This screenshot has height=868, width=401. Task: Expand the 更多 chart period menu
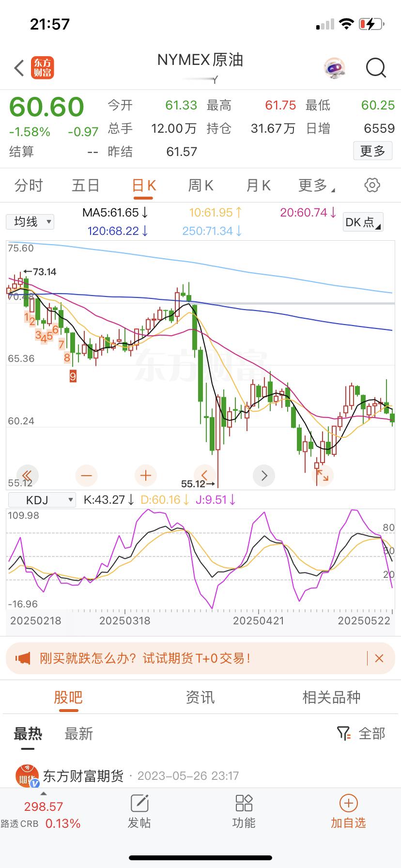(317, 185)
